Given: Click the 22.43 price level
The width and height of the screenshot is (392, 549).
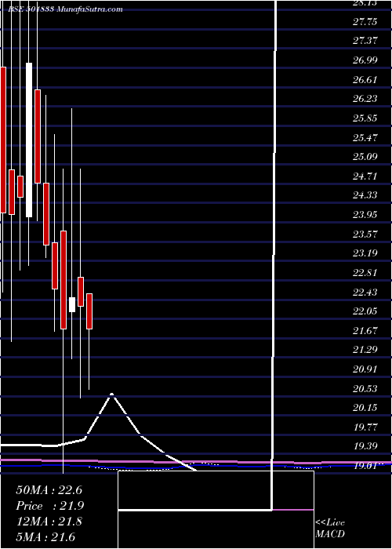Looking at the screenshot, I should point(365,292).
